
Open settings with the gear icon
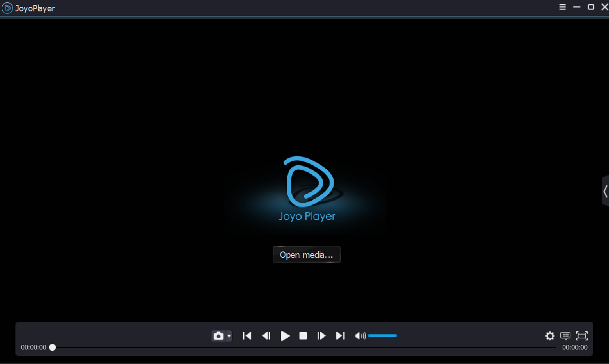pos(550,336)
